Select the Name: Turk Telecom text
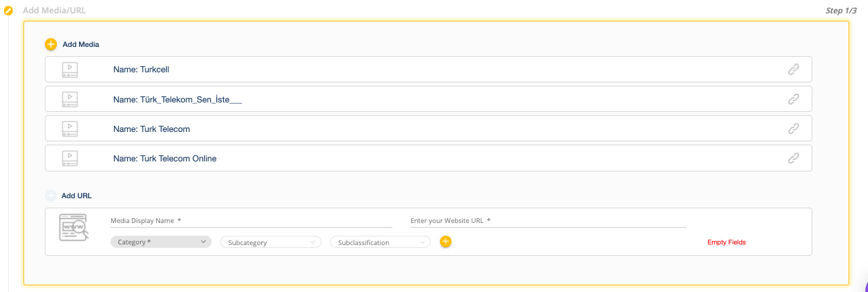868x292 pixels. [x=152, y=129]
